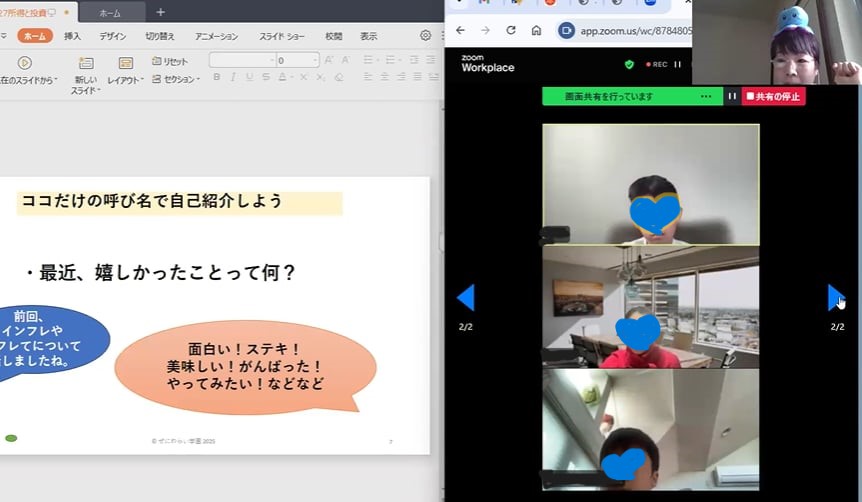The image size is (862, 502).
Task: Reload the Zoom browser page
Action: 511,30
